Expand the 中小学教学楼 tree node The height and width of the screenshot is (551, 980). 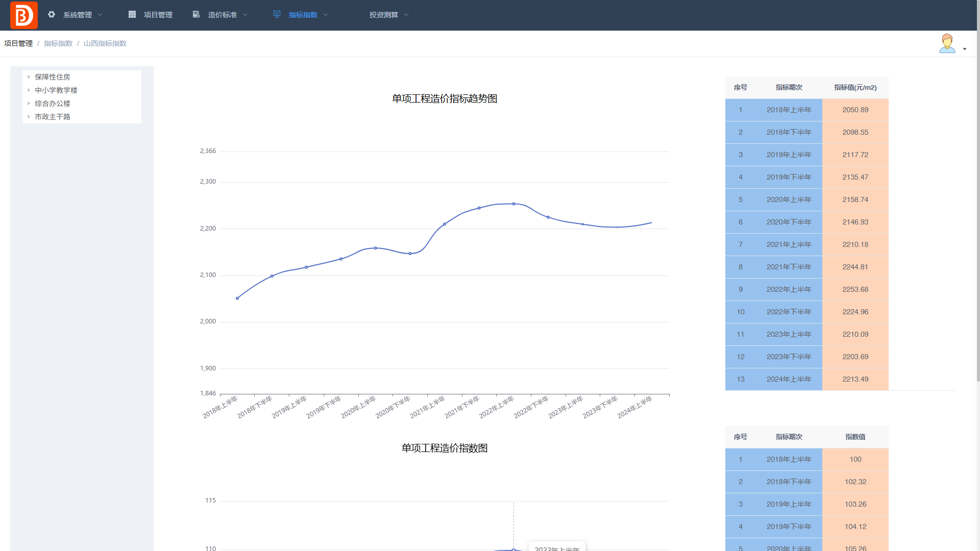[x=29, y=90]
